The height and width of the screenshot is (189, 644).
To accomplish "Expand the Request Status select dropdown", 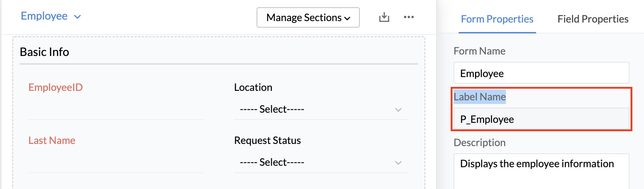I will 321,162.
